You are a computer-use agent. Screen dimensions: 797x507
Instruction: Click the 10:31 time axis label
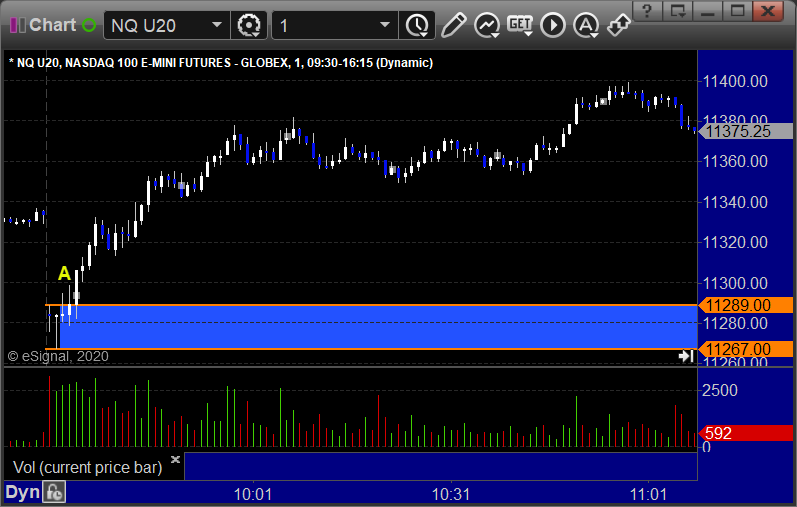tap(451, 494)
